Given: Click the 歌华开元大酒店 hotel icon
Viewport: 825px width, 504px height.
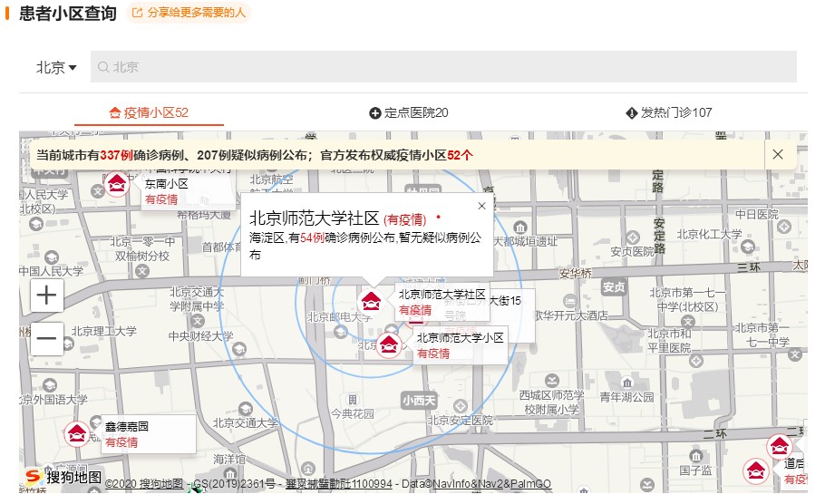Looking at the screenshot, I should (x=570, y=301).
